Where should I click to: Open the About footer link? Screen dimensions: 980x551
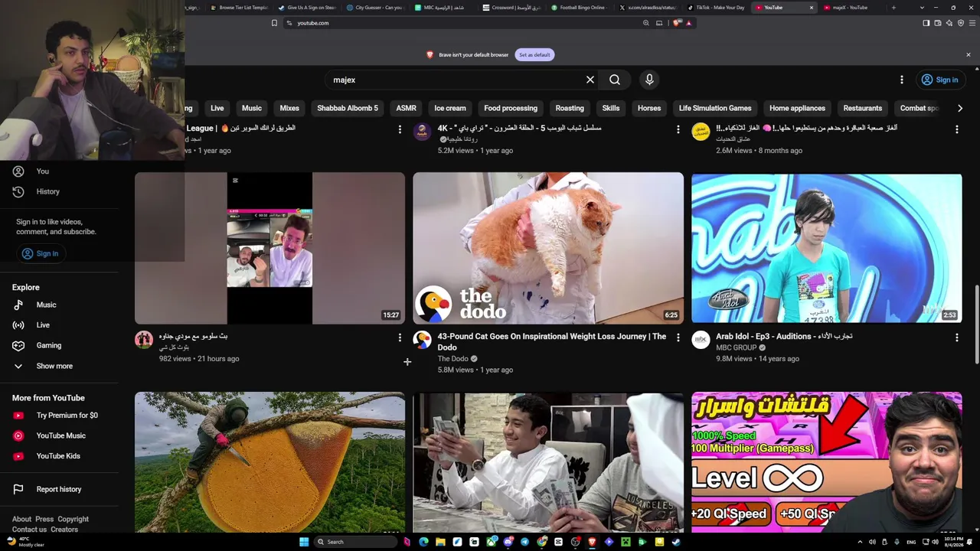[x=21, y=519]
